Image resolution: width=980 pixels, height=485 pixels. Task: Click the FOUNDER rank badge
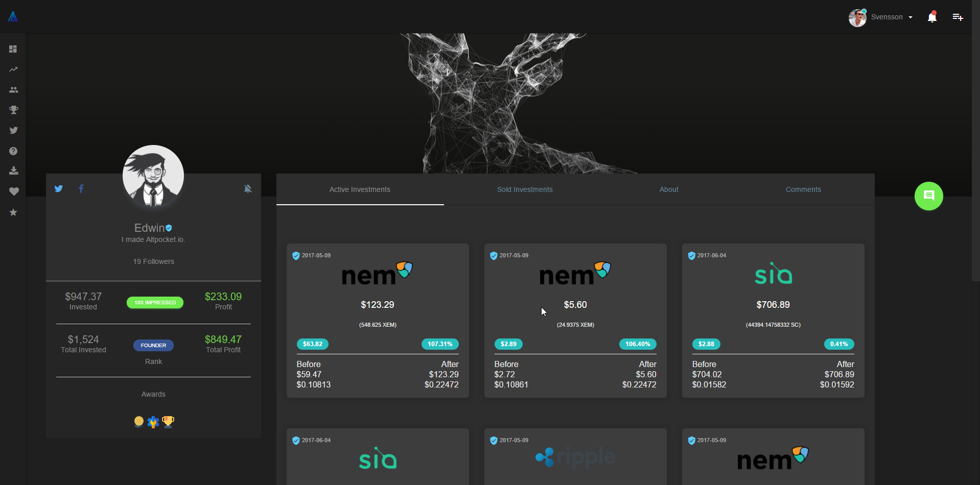[x=153, y=345]
